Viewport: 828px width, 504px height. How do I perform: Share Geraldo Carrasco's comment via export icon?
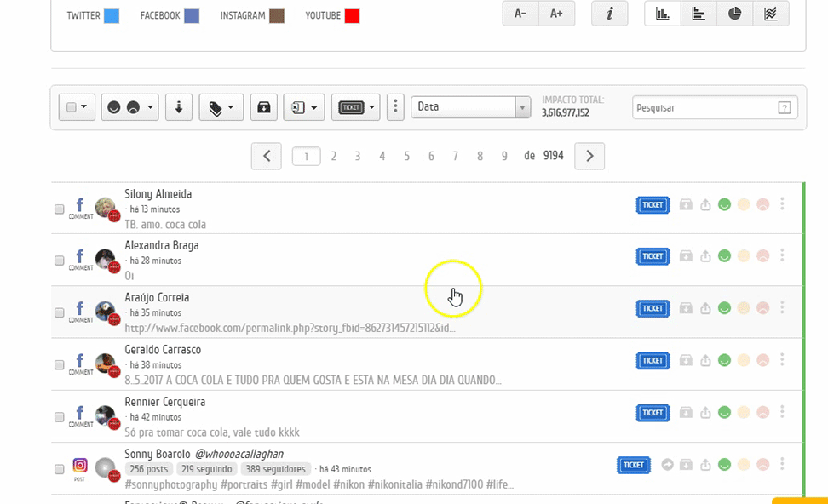[x=705, y=360]
